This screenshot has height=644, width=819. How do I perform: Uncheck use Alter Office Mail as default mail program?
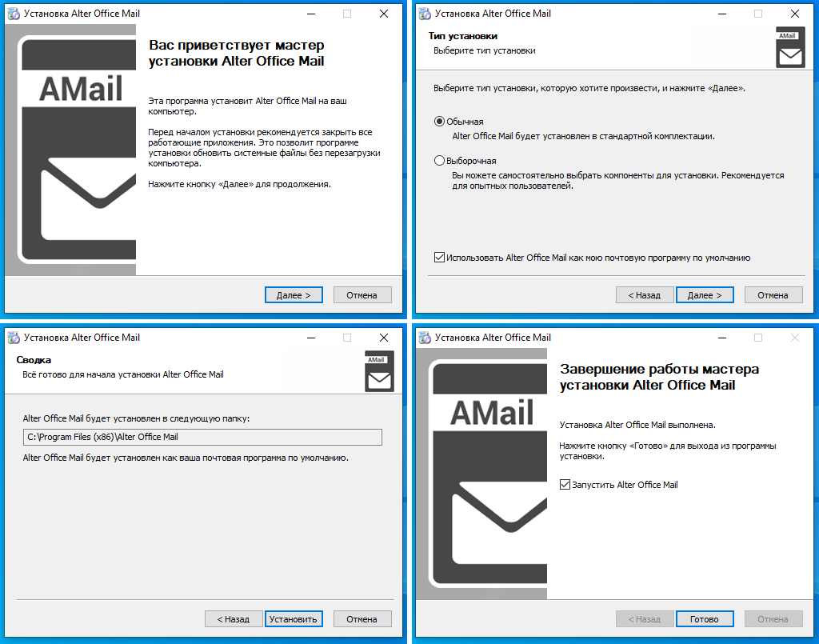pyautogui.click(x=439, y=258)
